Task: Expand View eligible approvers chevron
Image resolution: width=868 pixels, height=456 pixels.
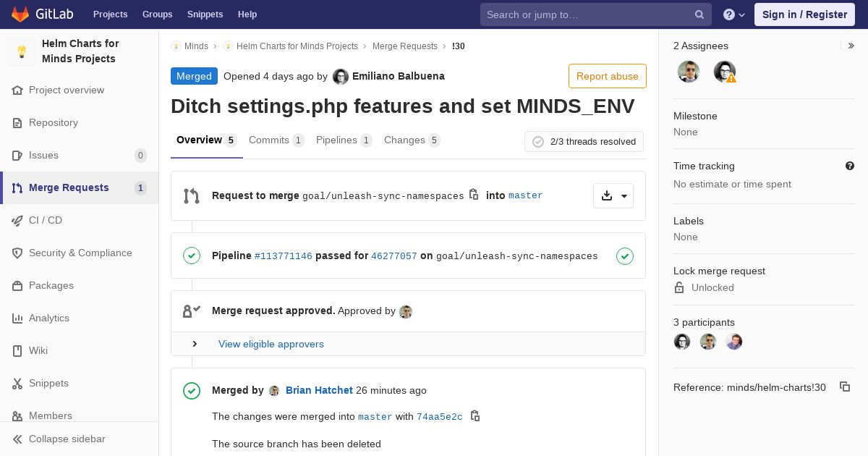Action: point(195,344)
